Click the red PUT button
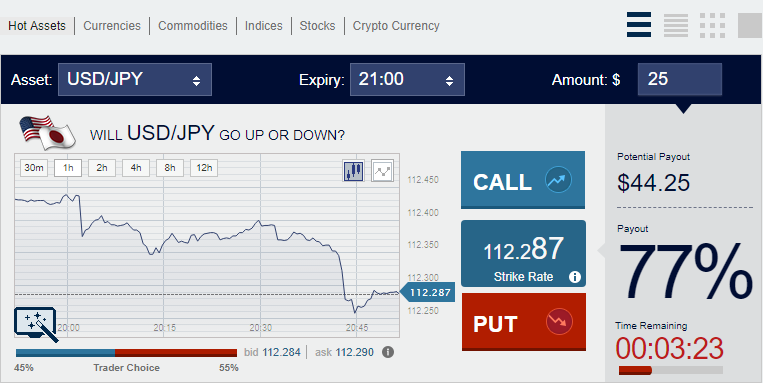The height and width of the screenshot is (383, 763). point(524,322)
